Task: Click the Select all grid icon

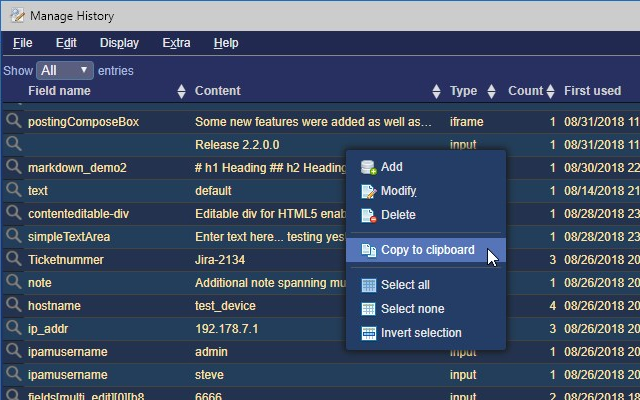Action: pyautogui.click(x=368, y=285)
